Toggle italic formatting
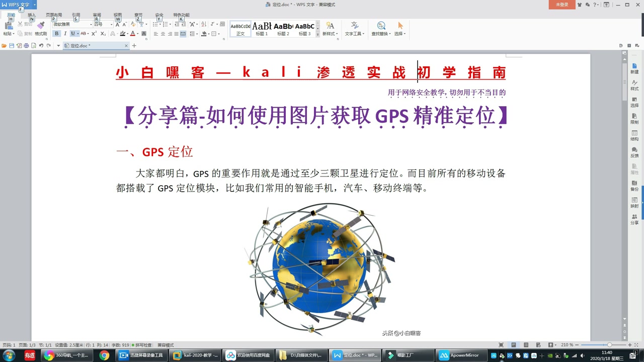The image size is (644, 362). click(65, 34)
